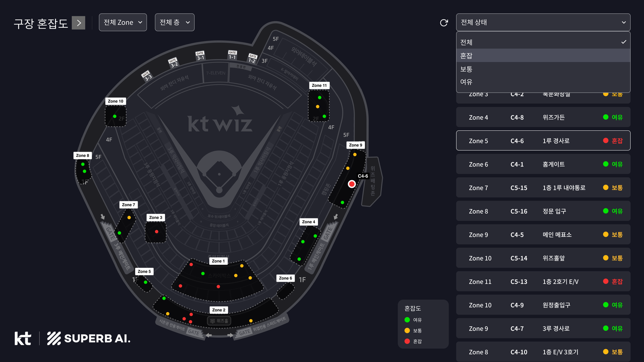
Task: Select Zone 11 label on stadium map
Action: tap(319, 86)
